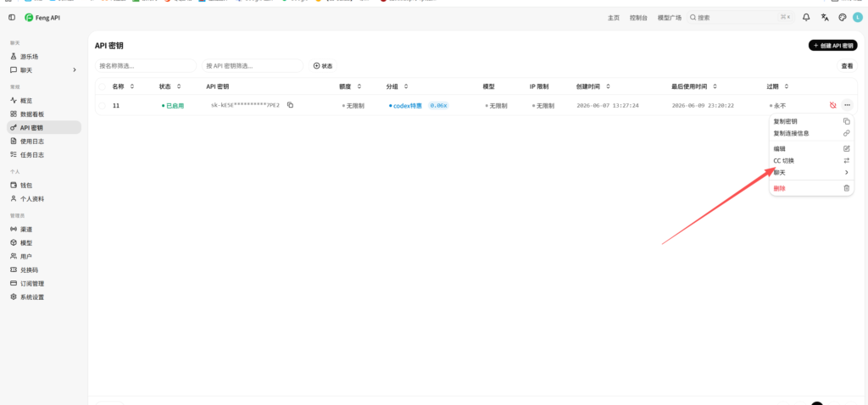Viewport: 868px width, 405px height.
Task: Go to 概览 in the sidebar
Action: pos(44,101)
